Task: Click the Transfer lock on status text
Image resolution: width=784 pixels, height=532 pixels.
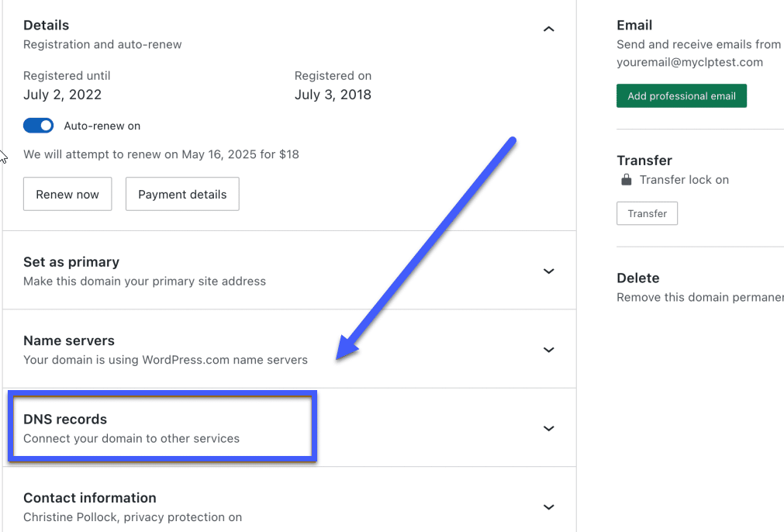Action: [684, 180]
